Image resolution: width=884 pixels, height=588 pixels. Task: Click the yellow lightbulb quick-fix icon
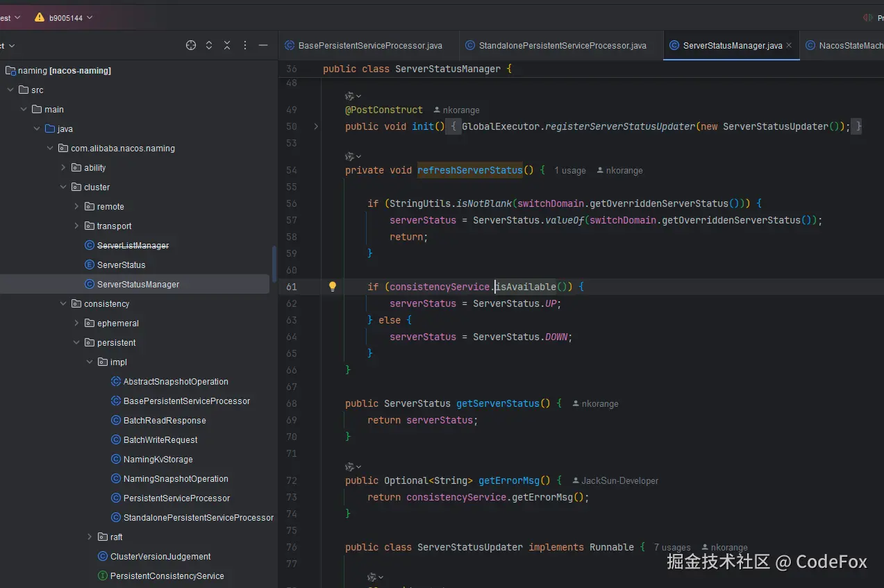click(x=333, y=287)
